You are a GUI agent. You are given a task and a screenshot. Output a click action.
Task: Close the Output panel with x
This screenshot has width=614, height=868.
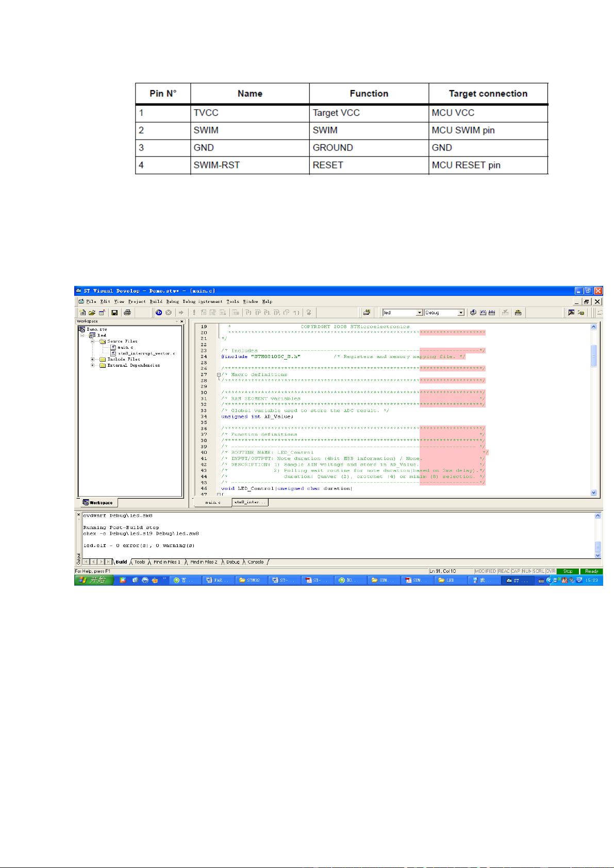[78, 515]
